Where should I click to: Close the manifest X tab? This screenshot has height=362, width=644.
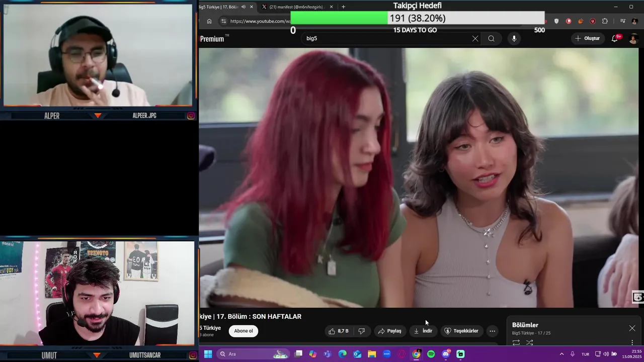(331, 7)
